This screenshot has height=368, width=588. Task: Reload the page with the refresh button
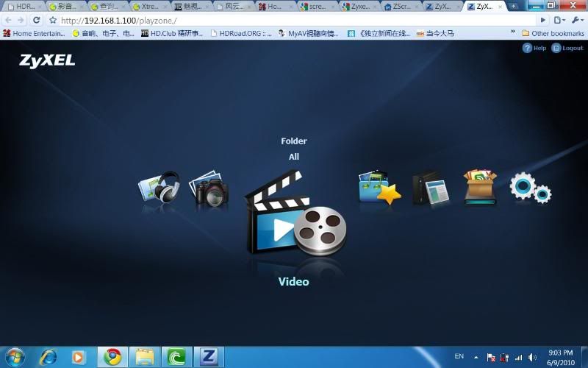(x=37, y=20)
